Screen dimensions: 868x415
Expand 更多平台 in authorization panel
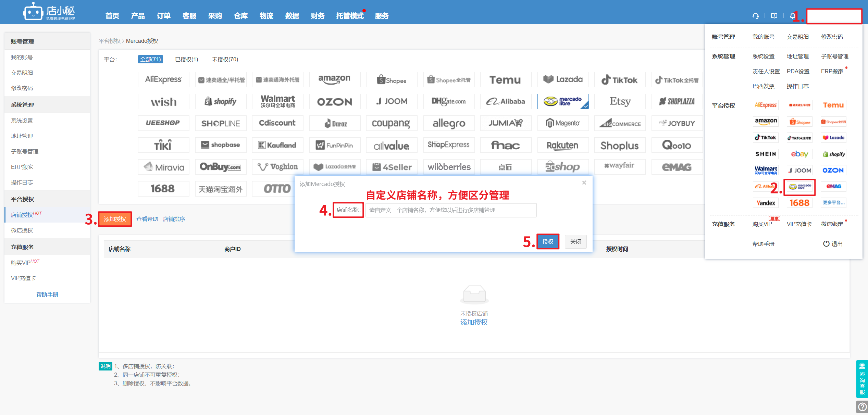pyautogui.click(x=833, y=203)
